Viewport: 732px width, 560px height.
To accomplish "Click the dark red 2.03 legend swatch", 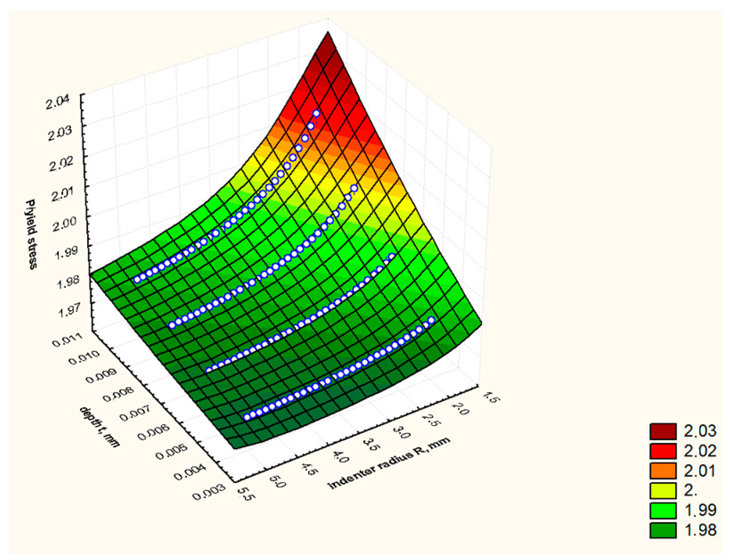I will [x=663, y=431].
